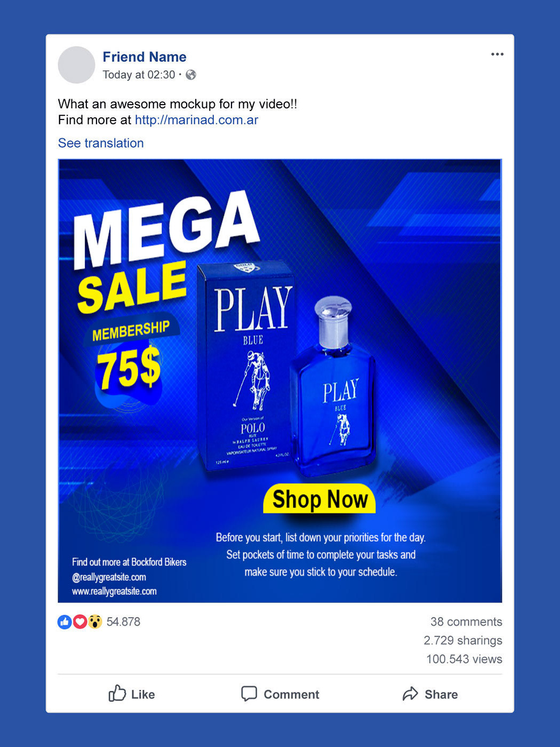Open the marinad.com.ar link

[x=196, y=120]
